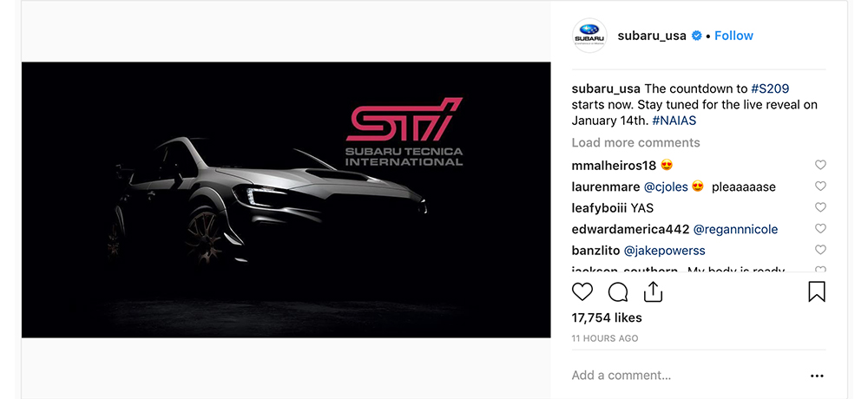
Task: Like laurenmare's comment
Action: click(x=820, y=186)
